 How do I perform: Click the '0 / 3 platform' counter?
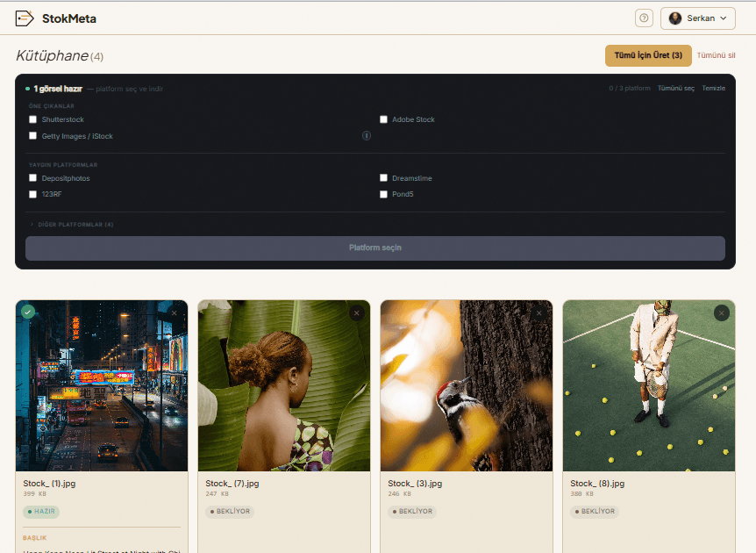629,89
